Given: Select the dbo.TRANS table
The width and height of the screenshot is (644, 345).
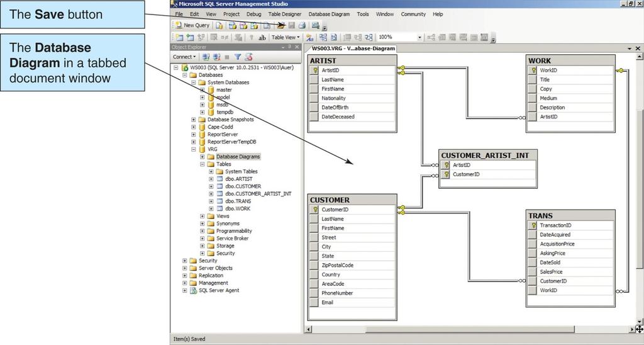Looking at the screenshot, I should pyautogui.click(x=238, y=201).
